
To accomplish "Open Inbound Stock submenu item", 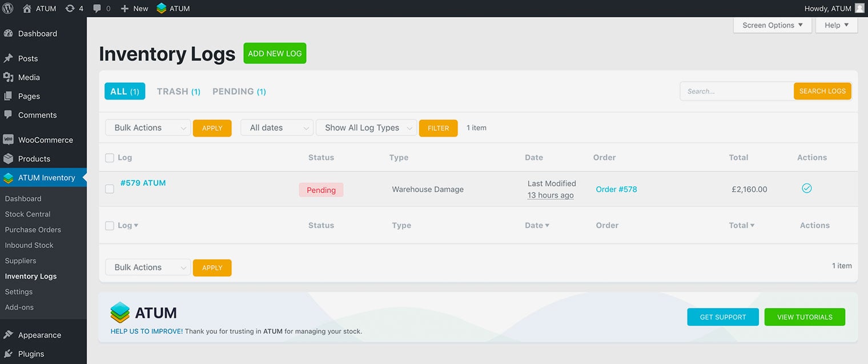I will 29,245.
